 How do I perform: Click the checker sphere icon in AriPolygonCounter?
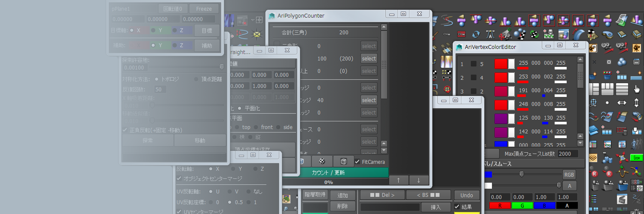point(322,162)
